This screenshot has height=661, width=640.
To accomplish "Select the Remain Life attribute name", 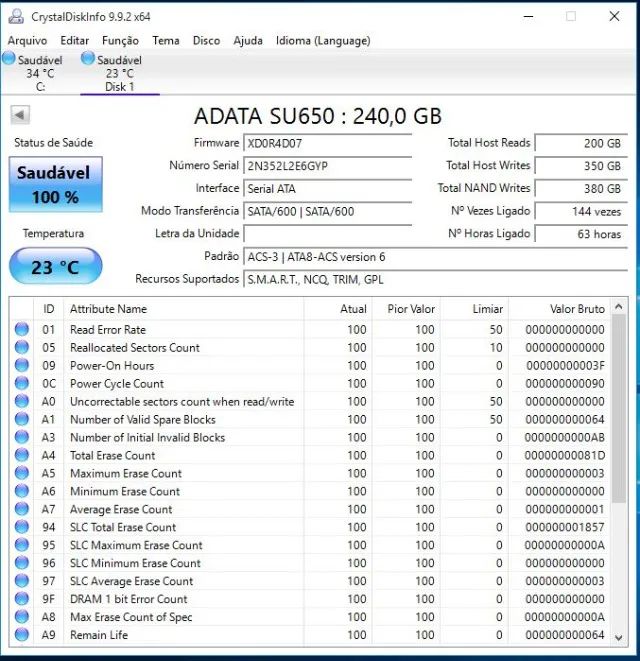I will 99,635.
